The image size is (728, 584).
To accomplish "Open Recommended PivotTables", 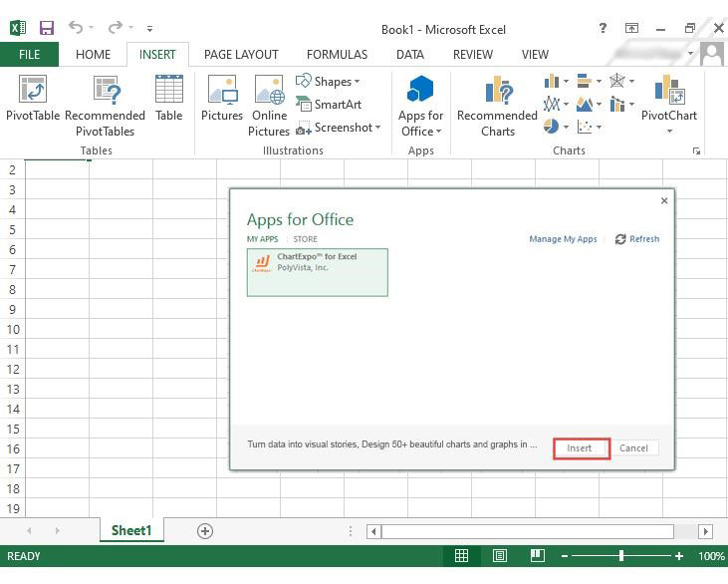I will point(105,106).
